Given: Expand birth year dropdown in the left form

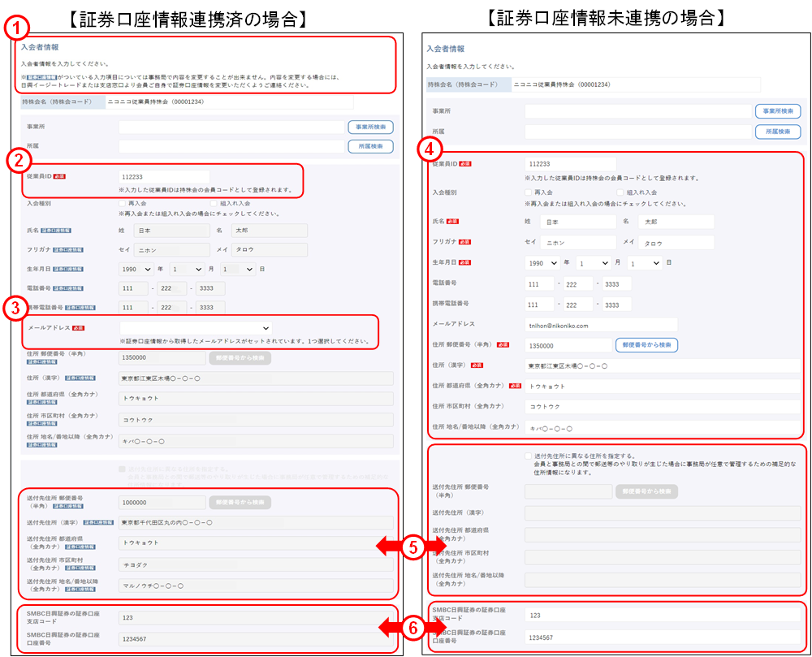Looking at the screenshot, I should pos(136,269).
